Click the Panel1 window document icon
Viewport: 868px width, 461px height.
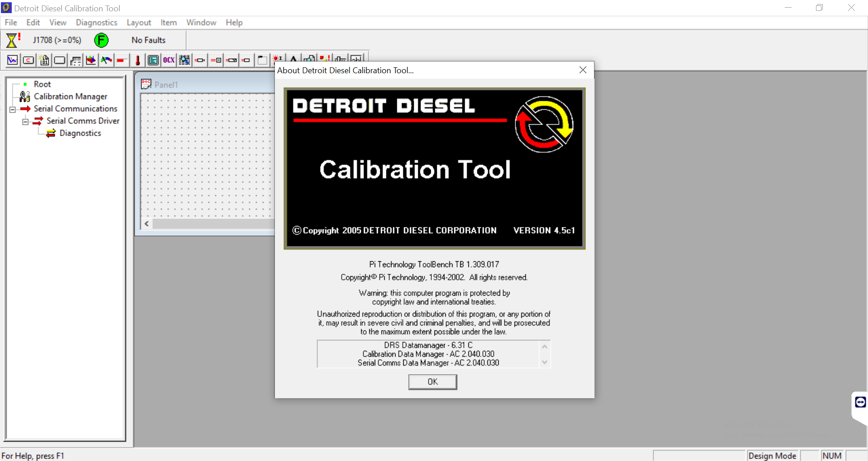pos(146,84)
